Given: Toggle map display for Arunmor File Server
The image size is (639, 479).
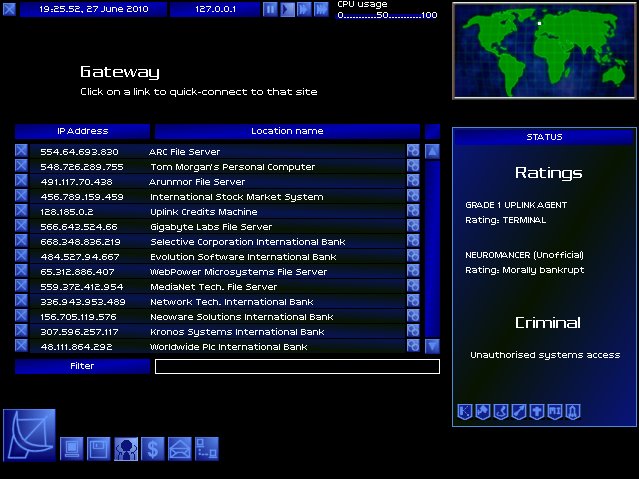Looking at the screenshot, I should tap(413, 181).
